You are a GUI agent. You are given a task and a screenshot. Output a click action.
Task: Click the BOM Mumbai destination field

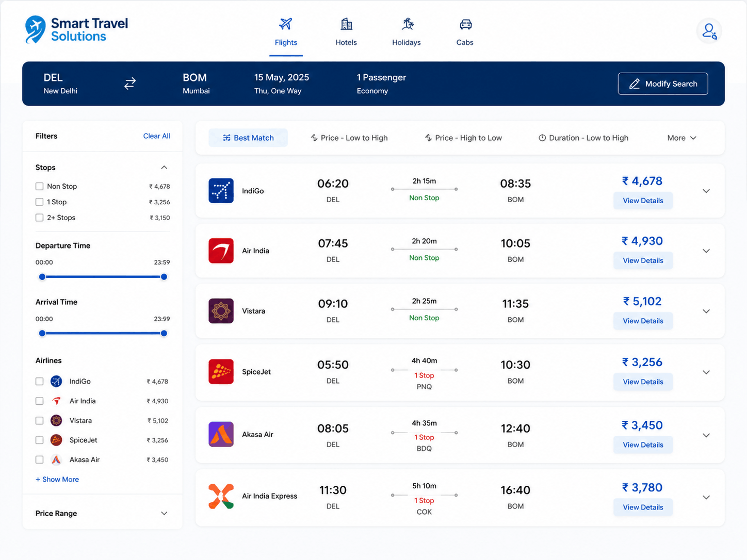(196, 84)
